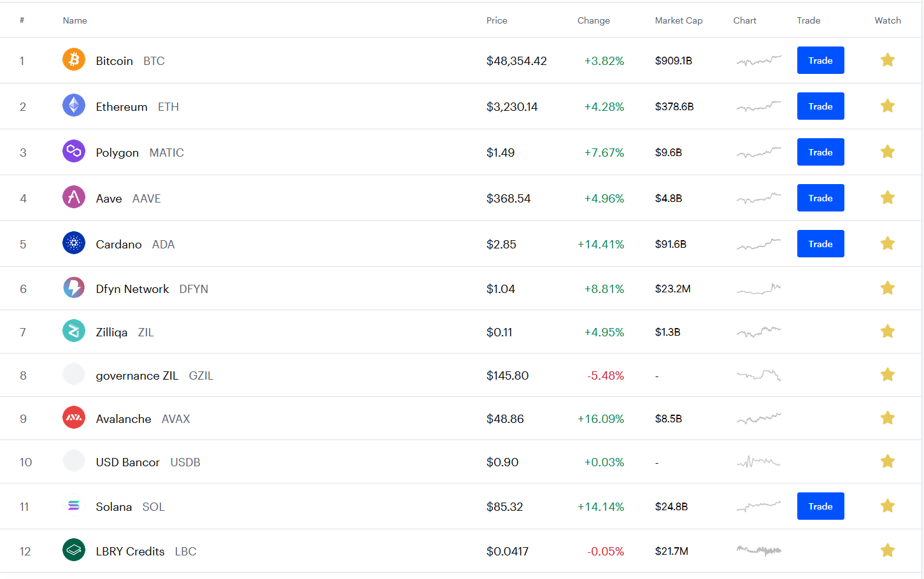Open the Ethereum sparkline chart

click(759, 106)
